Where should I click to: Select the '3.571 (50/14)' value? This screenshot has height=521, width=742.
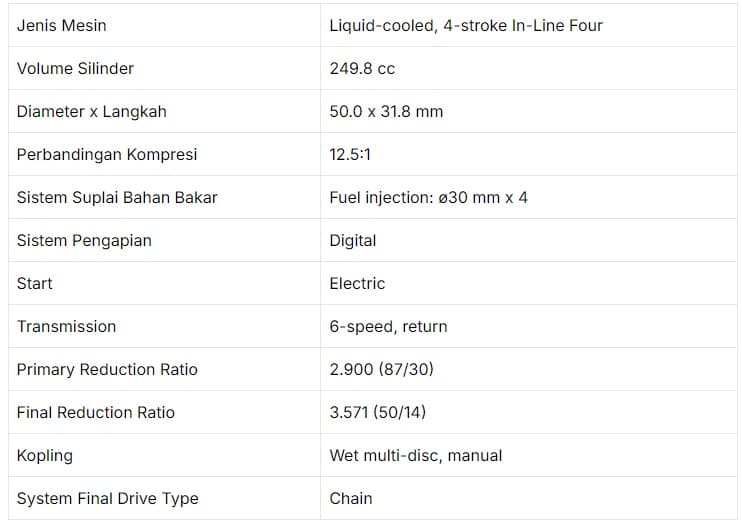381,412
